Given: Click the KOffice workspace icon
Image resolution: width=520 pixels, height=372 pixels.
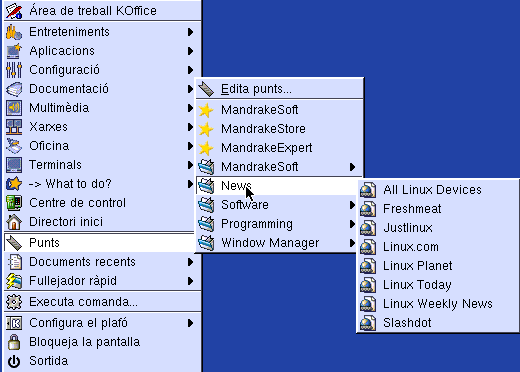Looking at the screenshot, I should pos(14,11).
